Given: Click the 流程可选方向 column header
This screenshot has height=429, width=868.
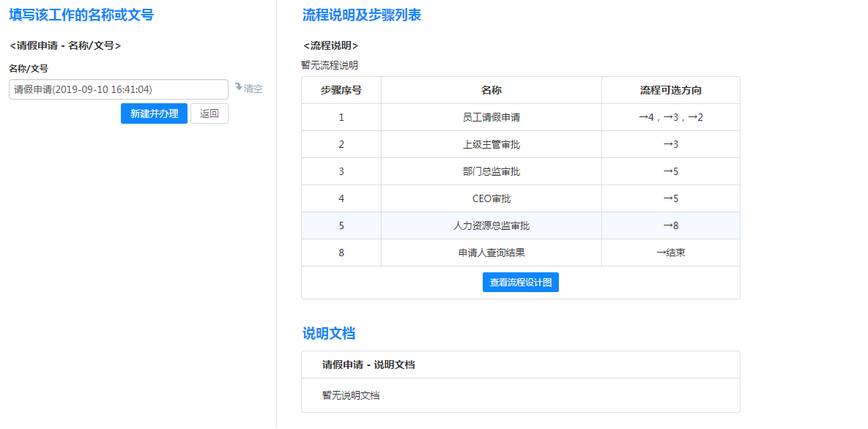Looking at the screenshot, I should pos(670,90).
